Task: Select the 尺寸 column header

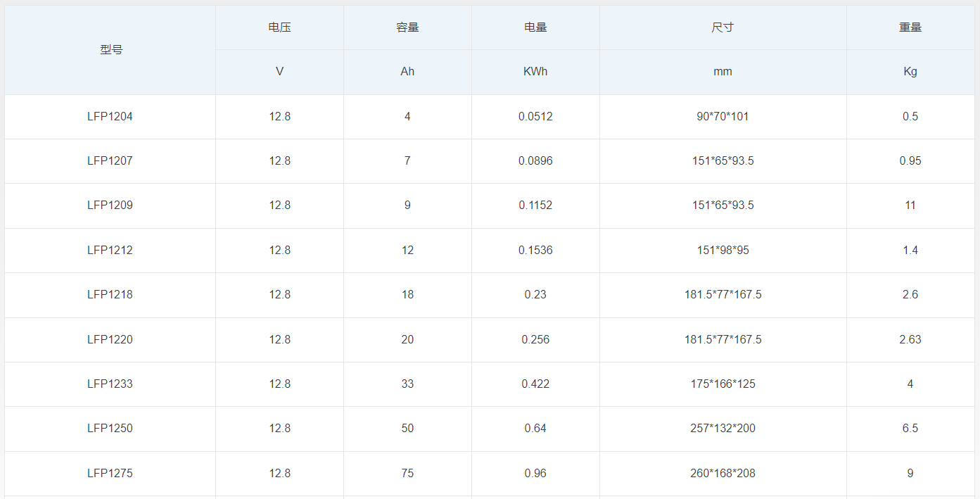Action: coord(723,27)
